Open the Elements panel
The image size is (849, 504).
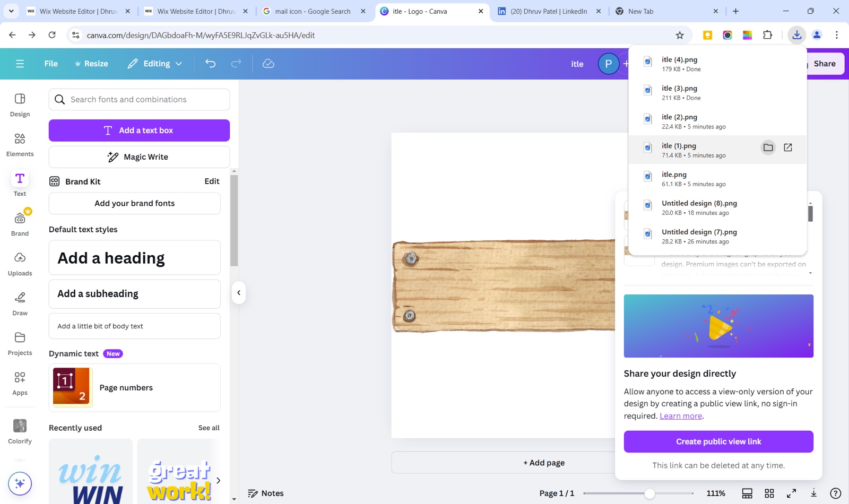pyautogui.click(x=20, y=145)
